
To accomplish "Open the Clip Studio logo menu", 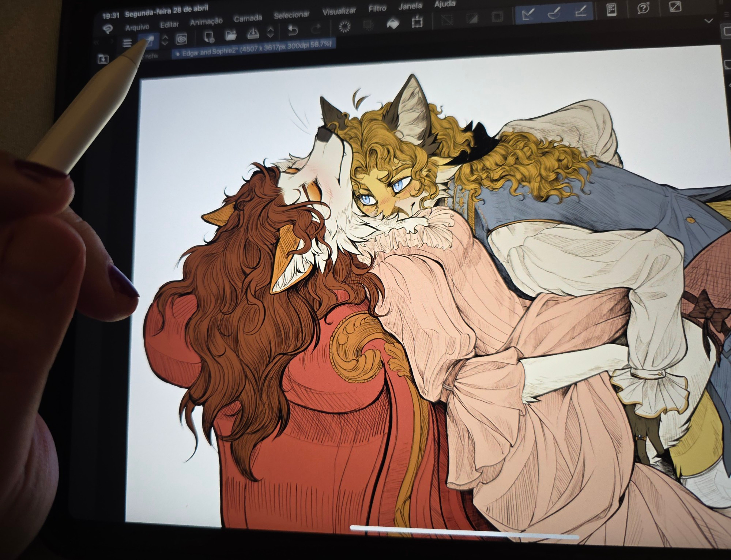I will pyautogui.click(x=108, y=29).
